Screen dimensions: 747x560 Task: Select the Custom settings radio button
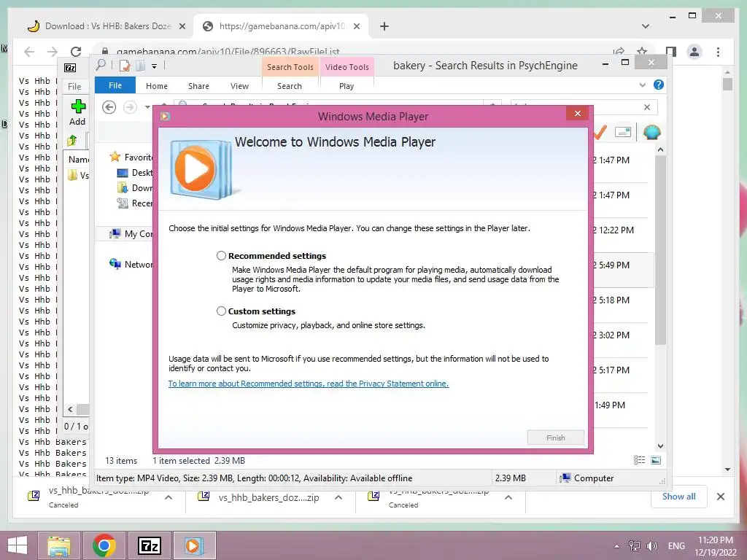pyautogui.click(x=221, y=311)
